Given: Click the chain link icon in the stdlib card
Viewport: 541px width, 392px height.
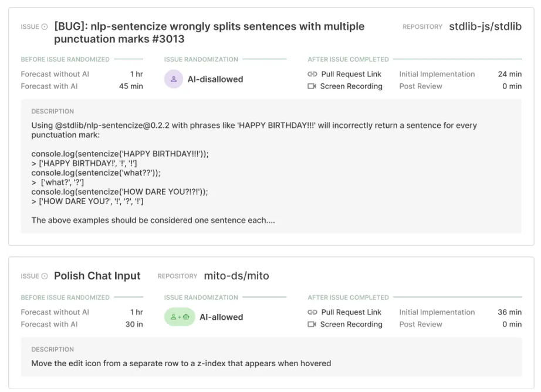Looking at the screenshot, I should tap(312, 74).
